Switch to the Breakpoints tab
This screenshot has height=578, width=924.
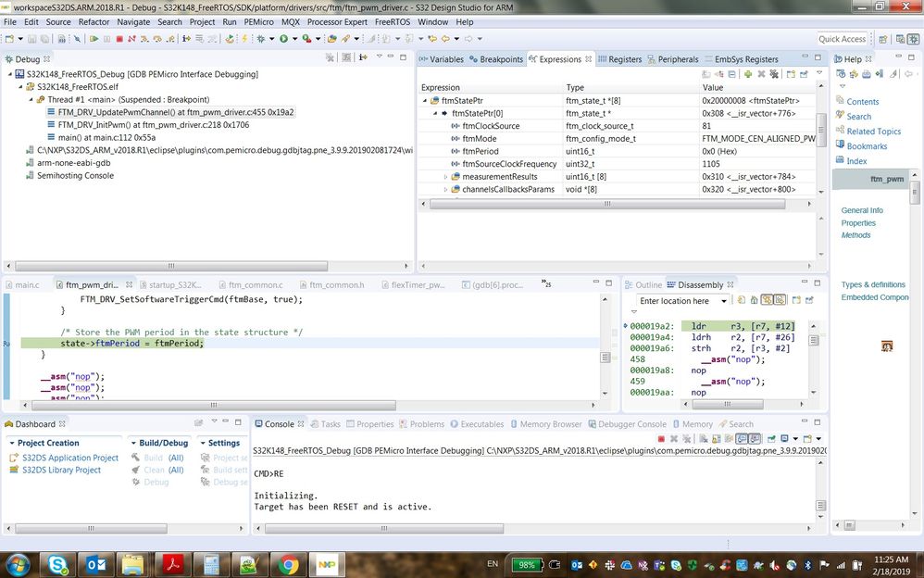[496, 59]
